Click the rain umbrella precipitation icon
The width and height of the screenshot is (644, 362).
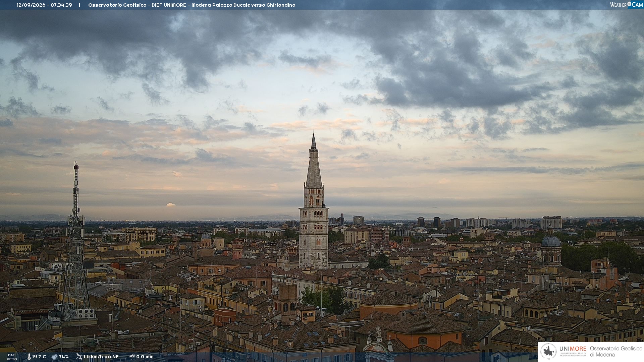pyautogui.click(x=132, y=357)
